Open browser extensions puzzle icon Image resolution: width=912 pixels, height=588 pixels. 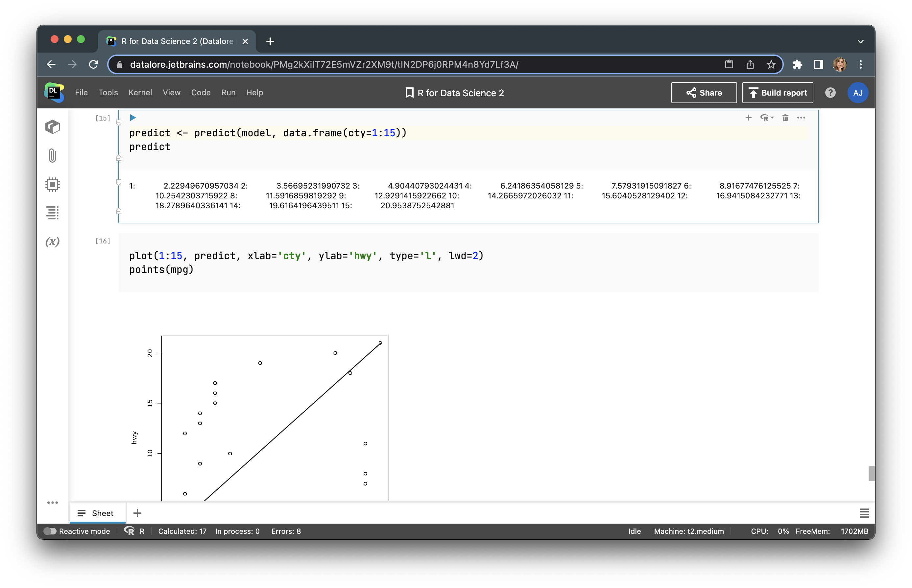point(797,64)
